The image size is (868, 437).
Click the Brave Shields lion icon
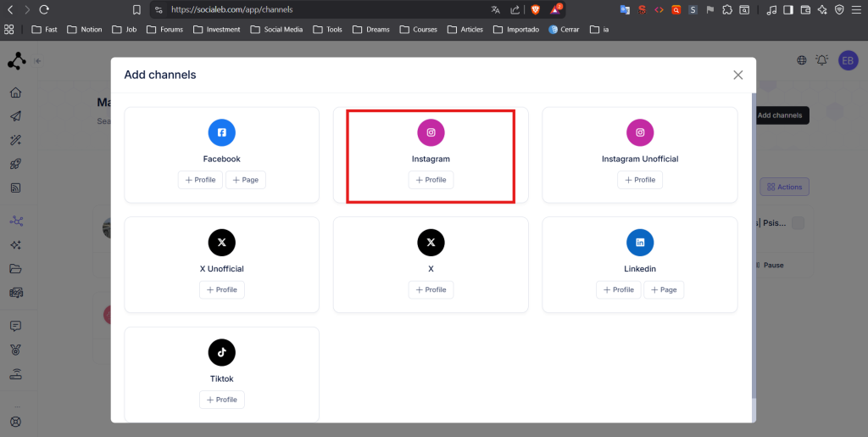(535, 10)
